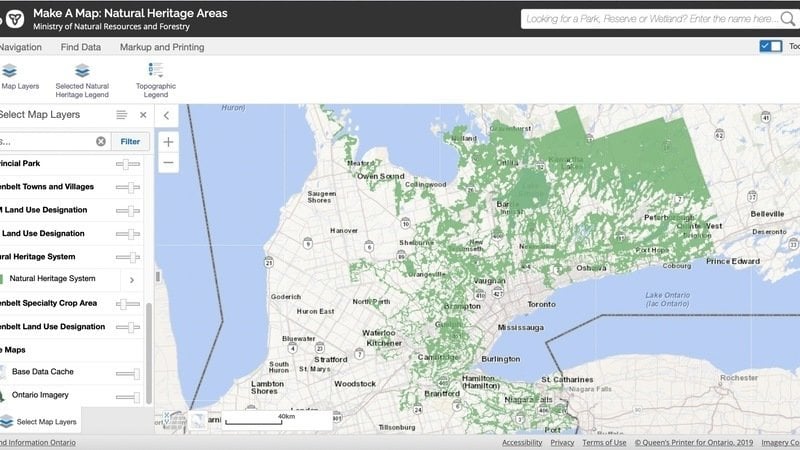Zoom in on the map
Viewport: 800px width, 450px height.
click(168, 142)
